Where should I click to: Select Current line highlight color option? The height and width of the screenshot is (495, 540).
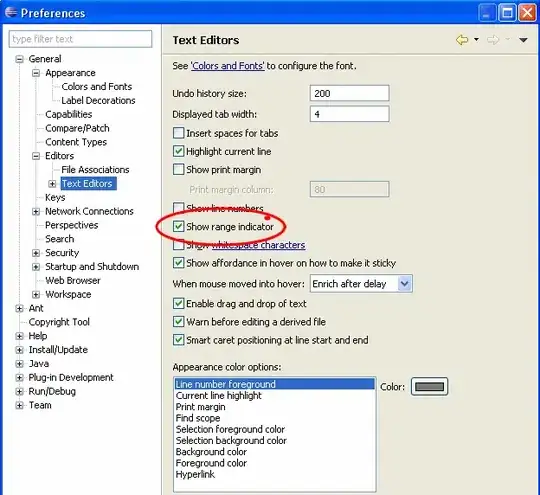click(x=274, y=395)
